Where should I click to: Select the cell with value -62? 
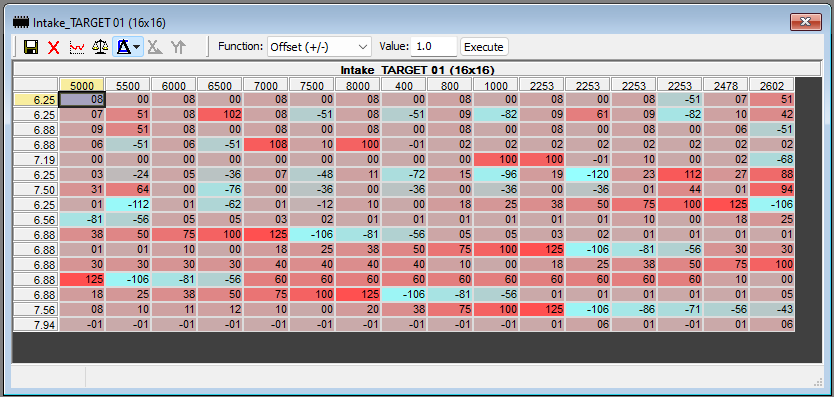220,204
